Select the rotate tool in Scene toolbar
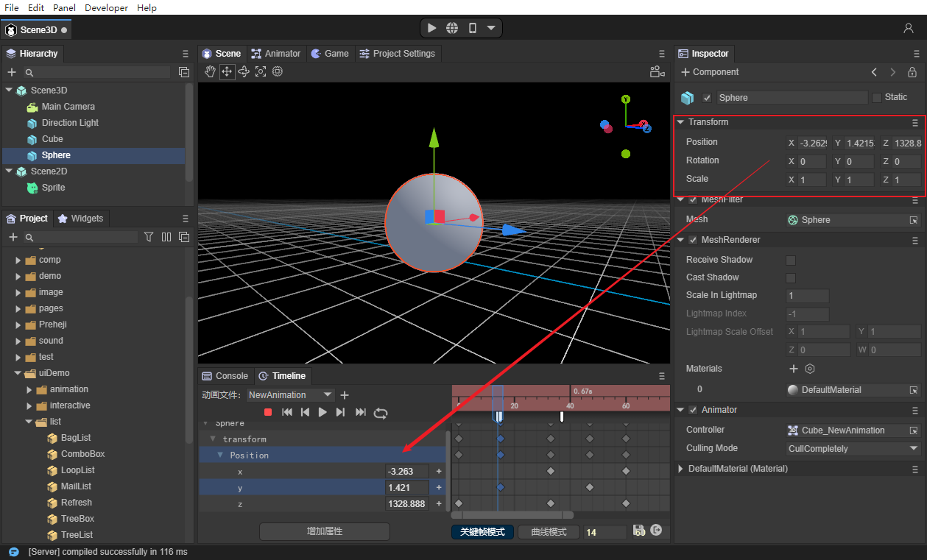Viewport: 927px width, 560px height. 244,71
